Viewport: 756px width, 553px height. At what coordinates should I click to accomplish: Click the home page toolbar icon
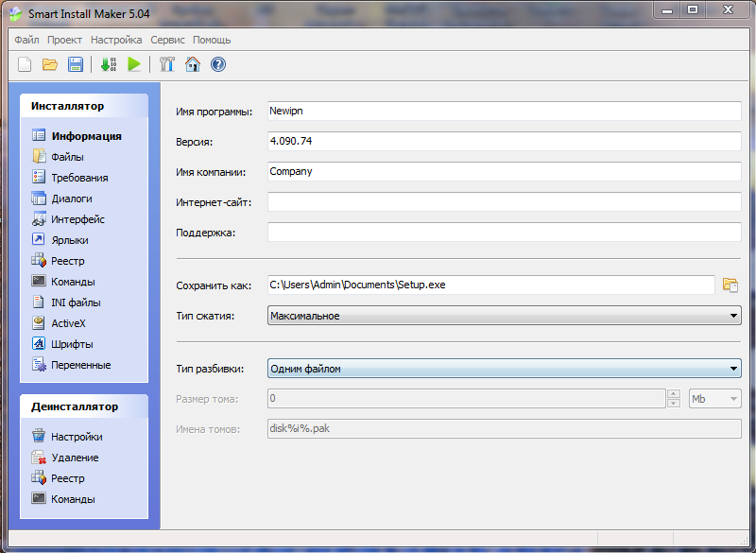193,64
